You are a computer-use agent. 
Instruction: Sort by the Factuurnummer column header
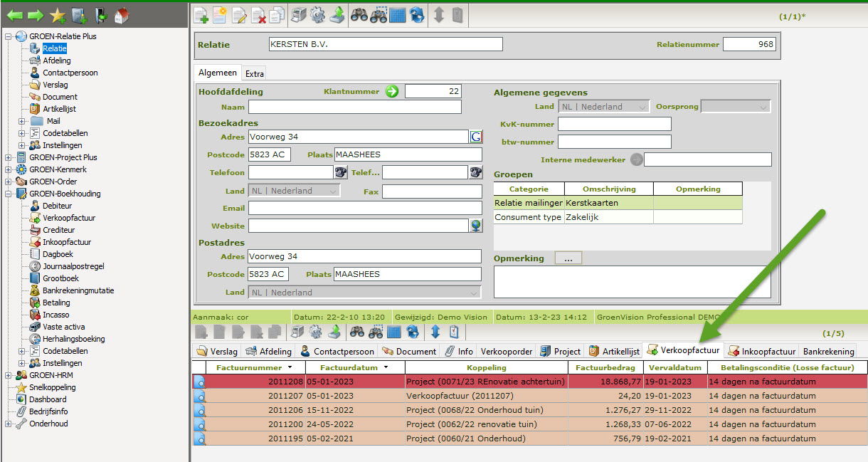(249, 367)
